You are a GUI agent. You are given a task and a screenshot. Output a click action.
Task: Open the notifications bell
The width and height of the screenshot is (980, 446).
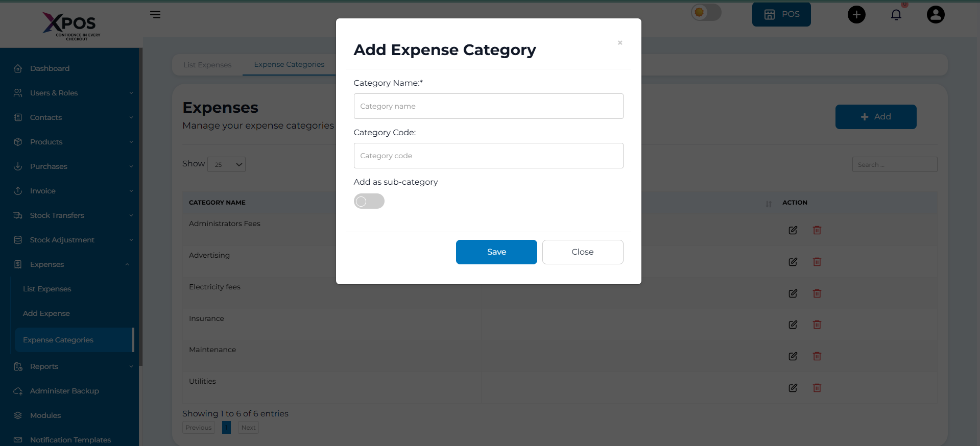click(896, 15)
